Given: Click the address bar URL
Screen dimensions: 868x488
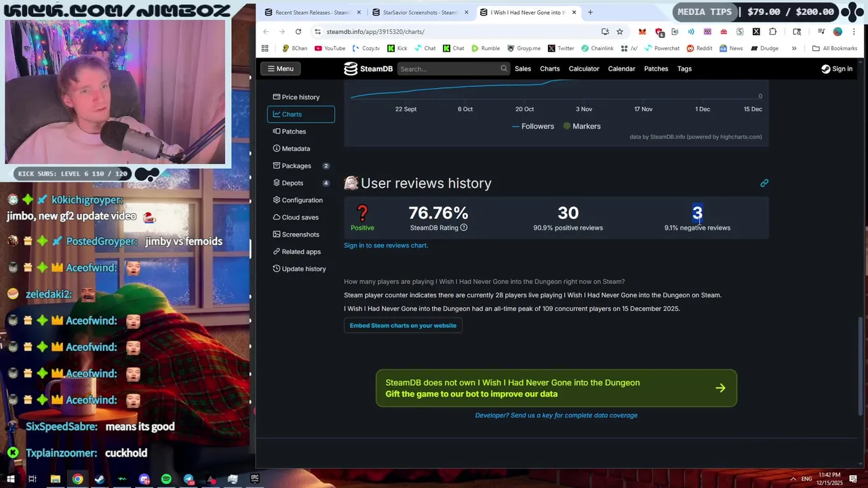Looking at the screenshot, I should point(375,32).
